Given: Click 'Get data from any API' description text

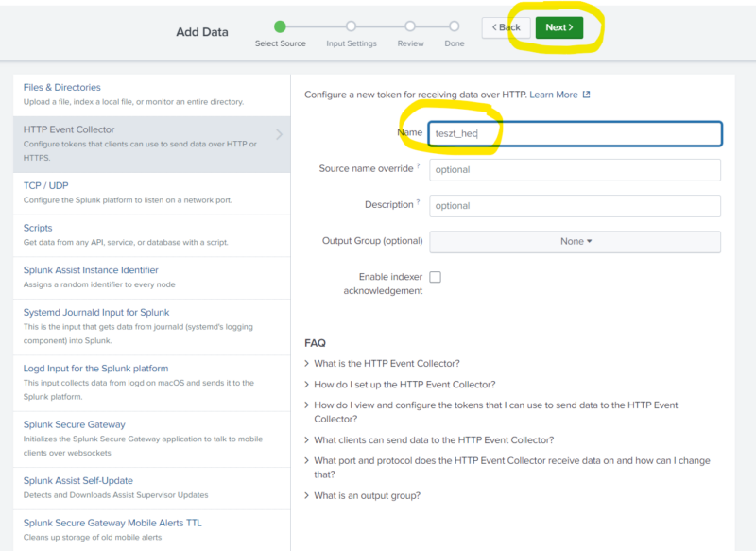Looking at the screenshot, I should [x=126, y=243].
